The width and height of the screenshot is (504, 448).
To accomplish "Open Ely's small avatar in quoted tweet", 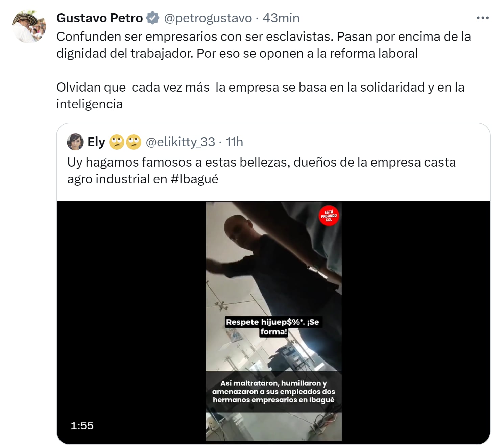I will [x=75, y=142].
